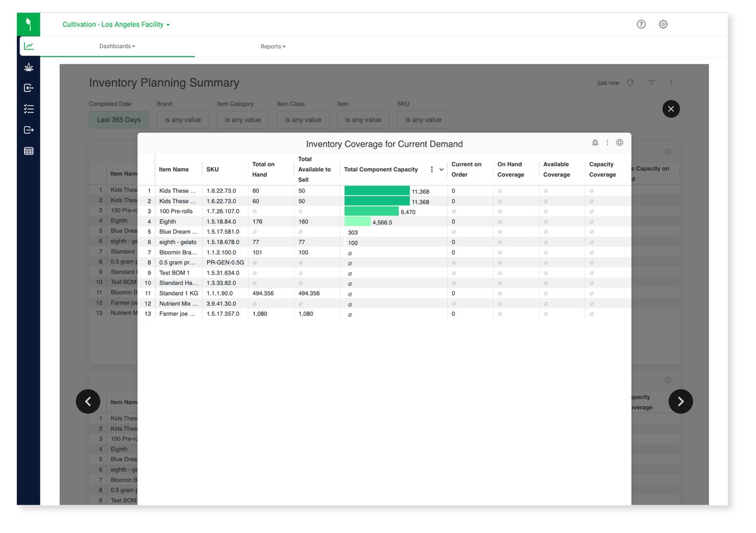This screenshot has width=756, height=533.
Task: Open the settings gear icon
Action: click(x=663, y=24)
